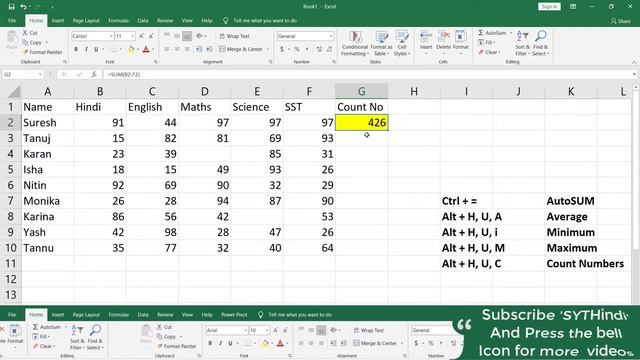640x360 pixels.
Task: Increase indent in the top ribbon
Action: (x=209, y=49)
